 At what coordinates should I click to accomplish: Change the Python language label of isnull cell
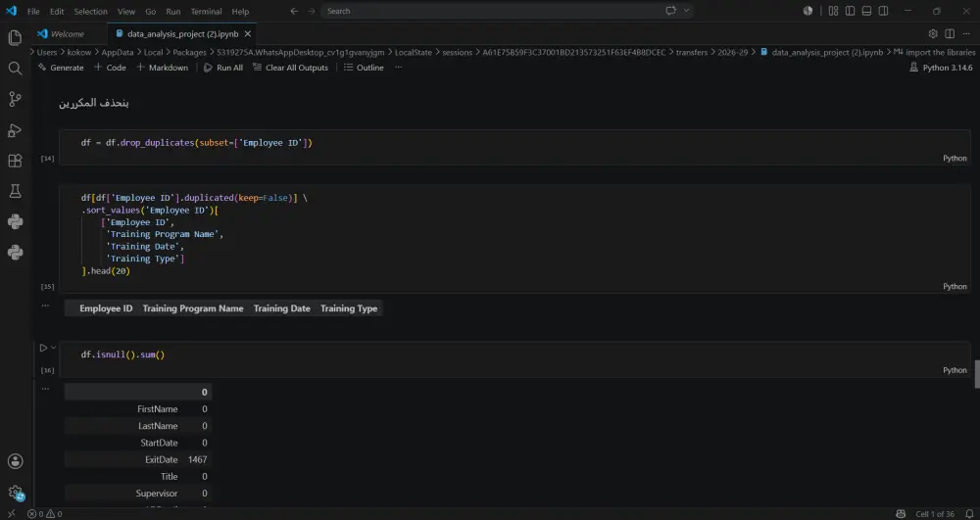click(x=955, y=370)
